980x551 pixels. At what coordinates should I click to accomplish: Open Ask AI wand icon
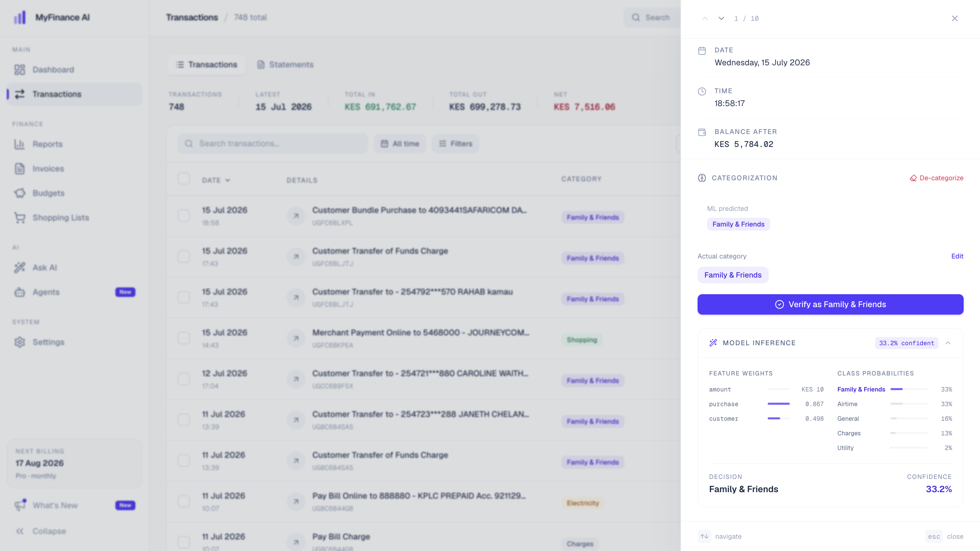pyautogui.click(x=20, y=267)
